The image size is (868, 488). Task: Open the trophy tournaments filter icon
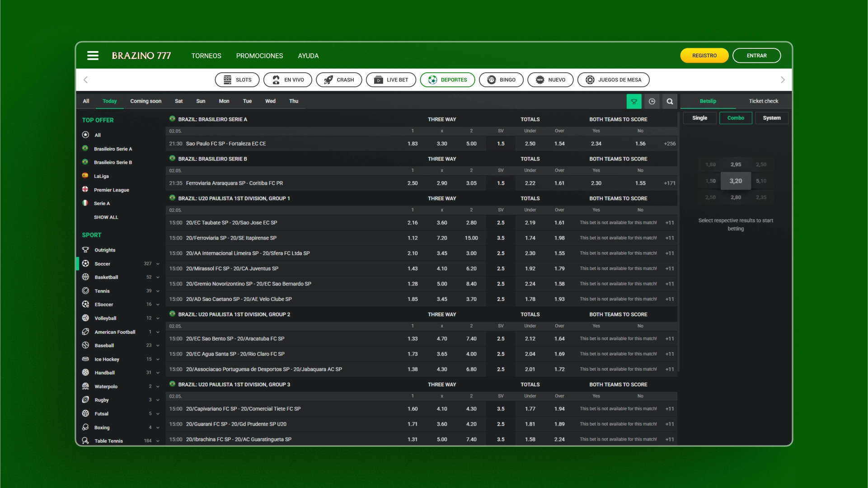634,101
